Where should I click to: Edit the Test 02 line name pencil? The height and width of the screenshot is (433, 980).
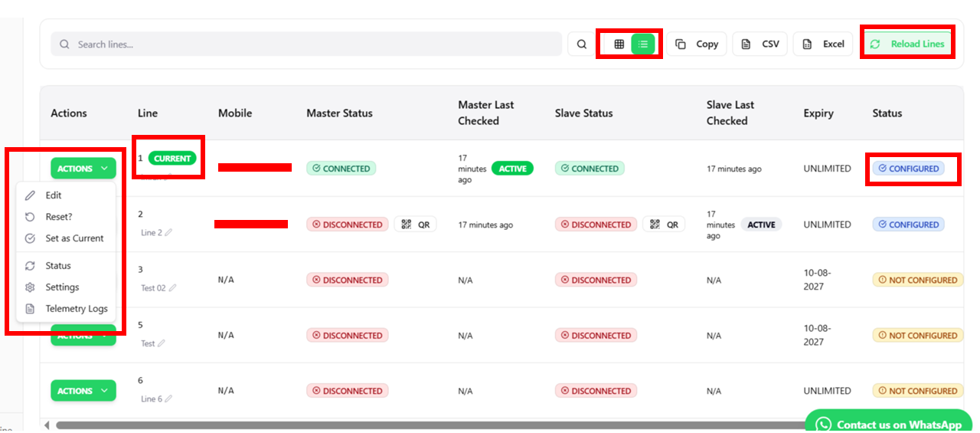point(173,288)
